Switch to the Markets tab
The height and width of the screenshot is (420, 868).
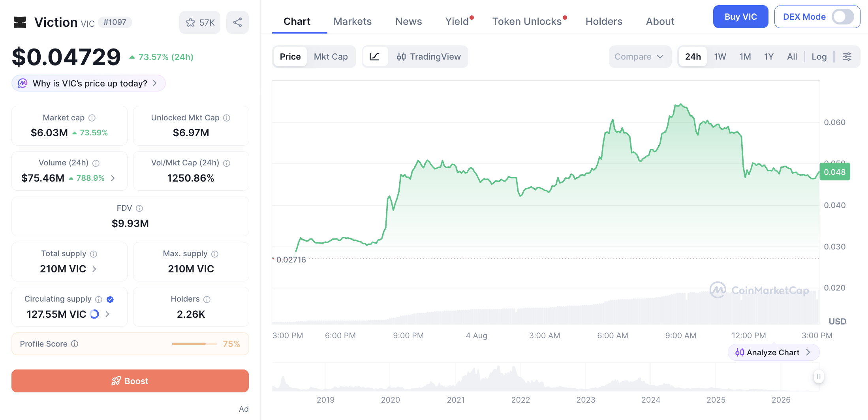353,21
